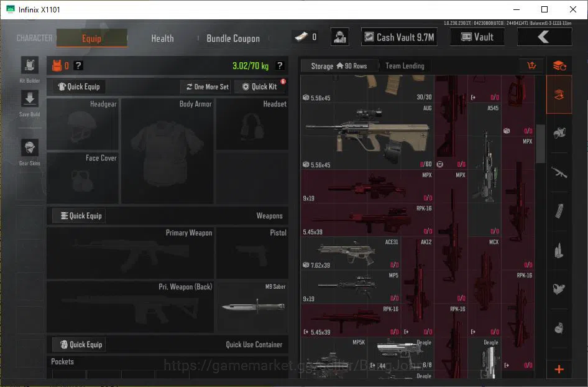Switch to Team Lending tab
The image size is (588, 387).
[x=405, y=66]
